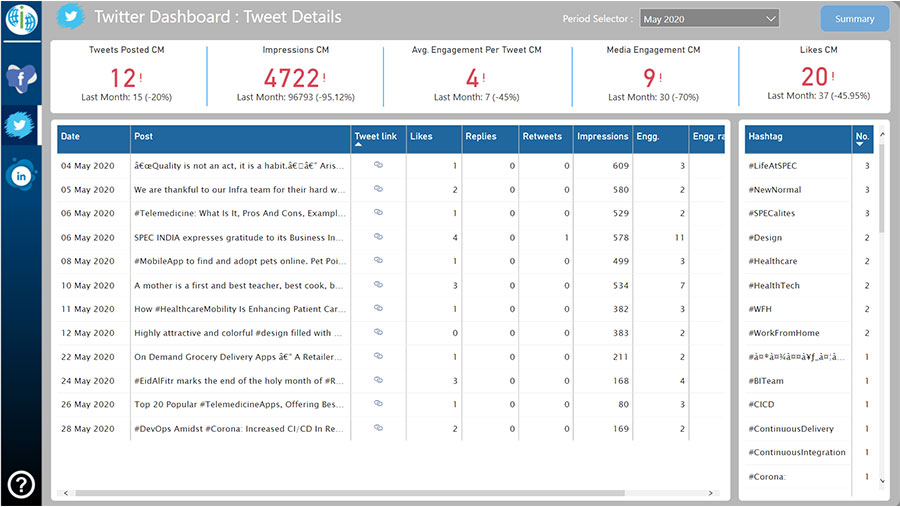Click right arrow of table horizontal scrollbar
900x507 pixels.
click(711, 493)
